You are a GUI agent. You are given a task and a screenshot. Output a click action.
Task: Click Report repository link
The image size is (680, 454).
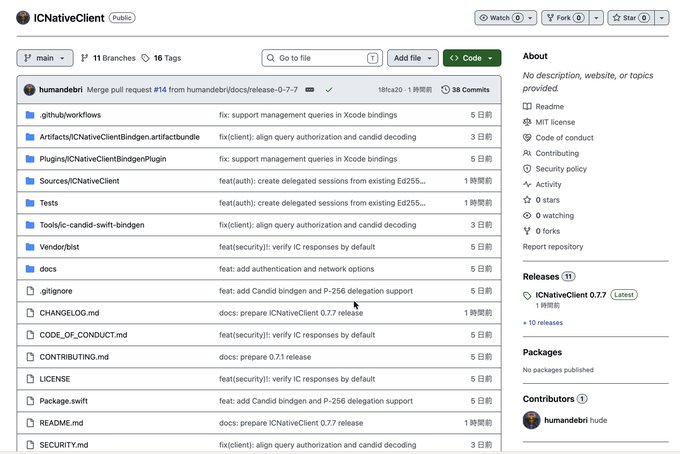(553, 247)
